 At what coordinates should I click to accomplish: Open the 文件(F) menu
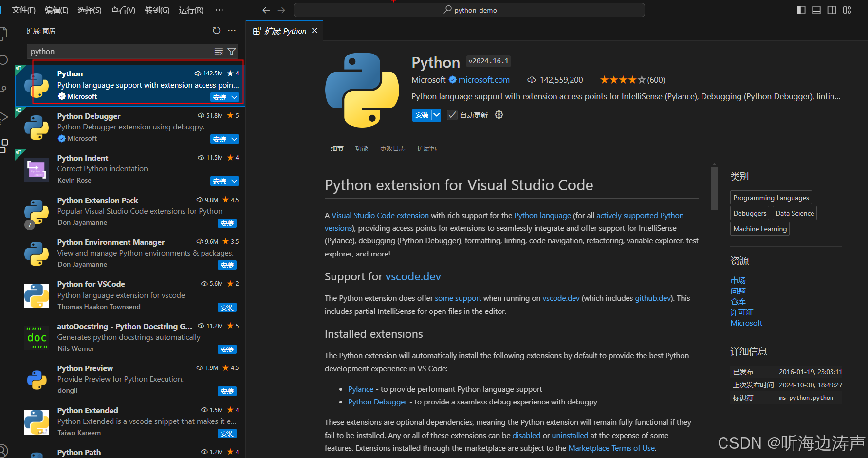(x=23, y=10)
